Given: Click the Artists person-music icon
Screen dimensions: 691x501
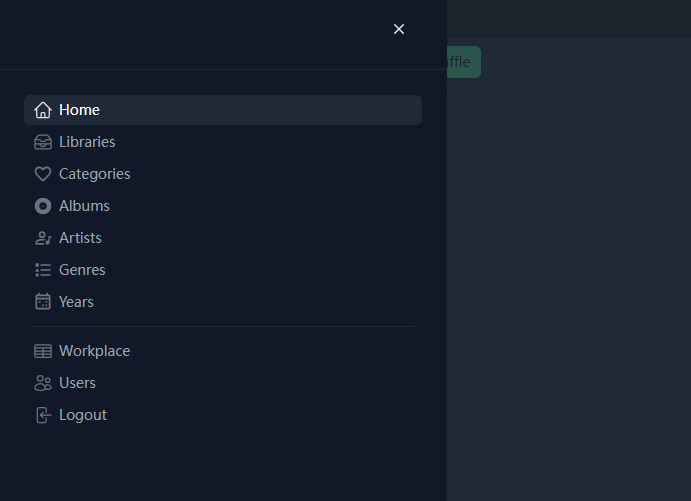Looking at the screenshot, I should pos(43,238).
